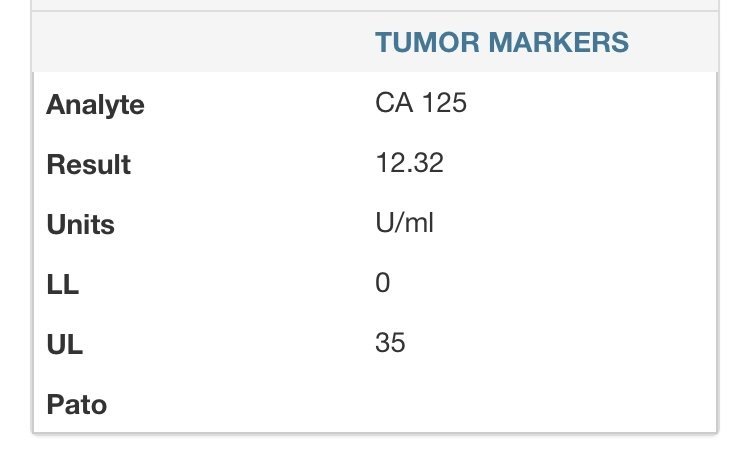Click the gray strip above the table header
Screen dimensions: 750x465
[x=375, y=5]
